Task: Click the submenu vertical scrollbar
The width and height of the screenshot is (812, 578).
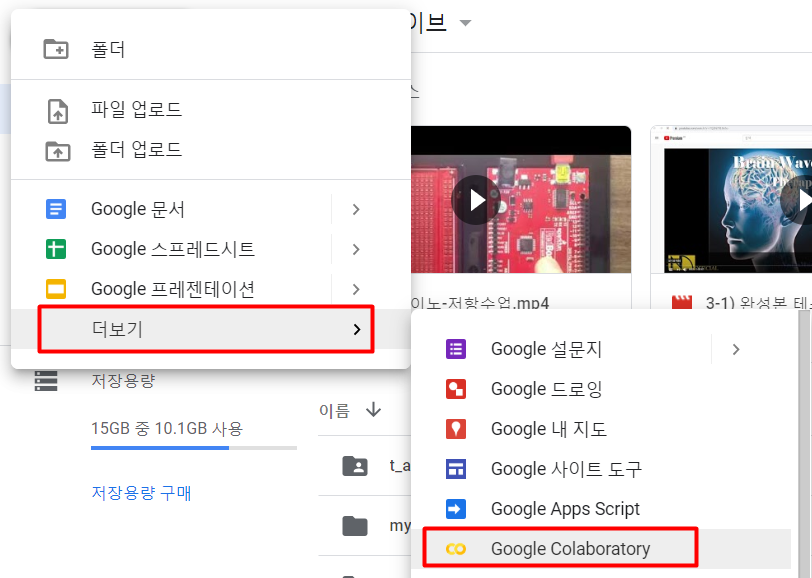Action: [x=805, y=443]
